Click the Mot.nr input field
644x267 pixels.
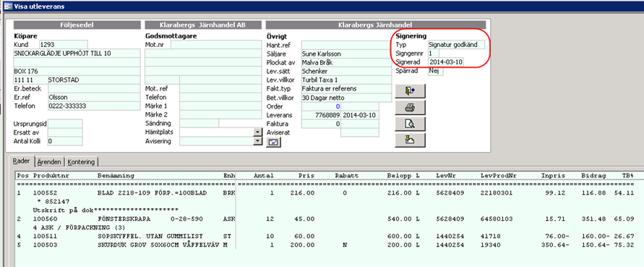coord(216,44)
